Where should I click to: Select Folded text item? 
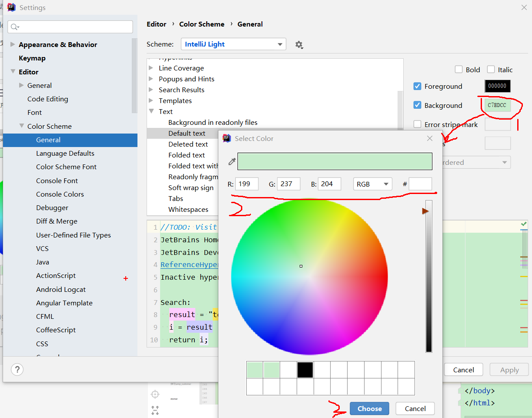click(x=187, y=155)
